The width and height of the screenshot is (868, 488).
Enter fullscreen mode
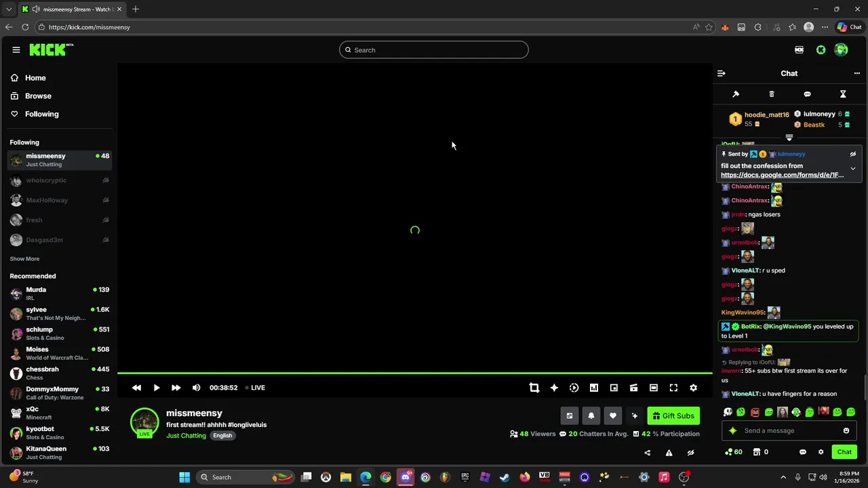click(x=673, y=388)
